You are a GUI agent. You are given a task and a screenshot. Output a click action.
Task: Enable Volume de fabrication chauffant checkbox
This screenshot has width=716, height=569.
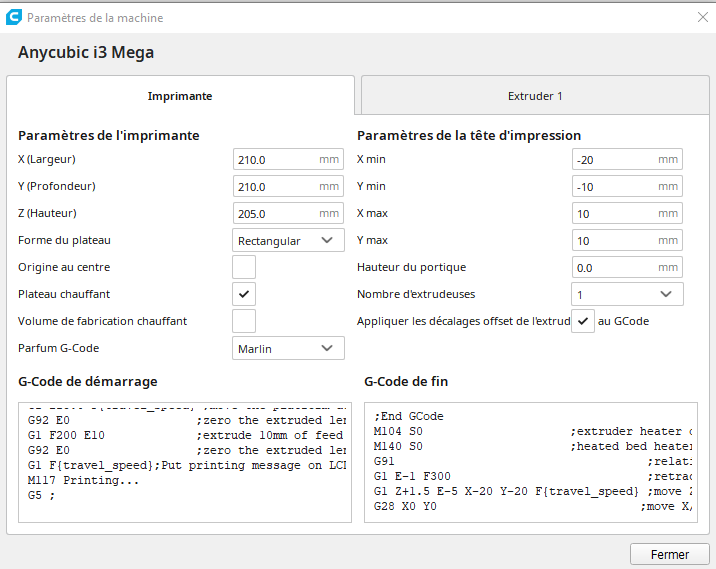[244, 321]
